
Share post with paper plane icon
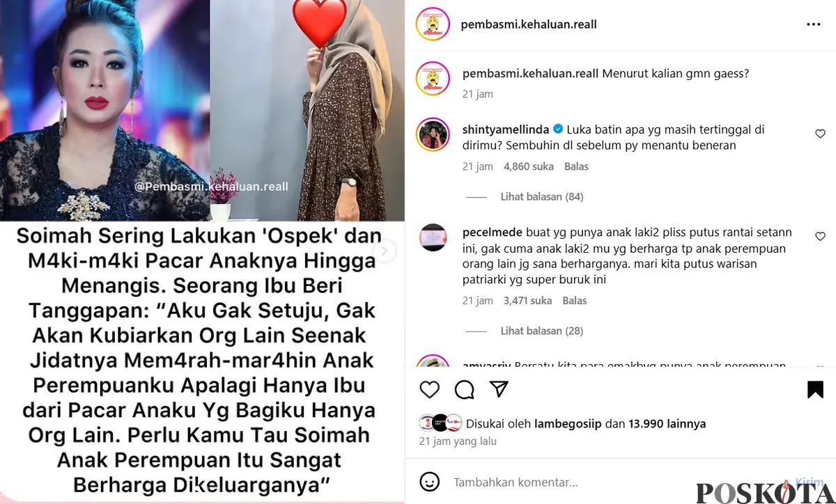tap(499, 389)
